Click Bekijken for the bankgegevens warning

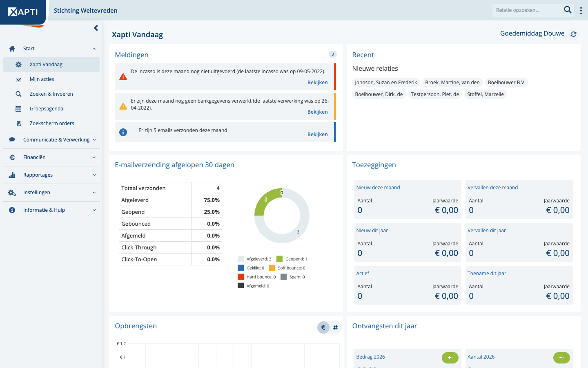[317, 112]
